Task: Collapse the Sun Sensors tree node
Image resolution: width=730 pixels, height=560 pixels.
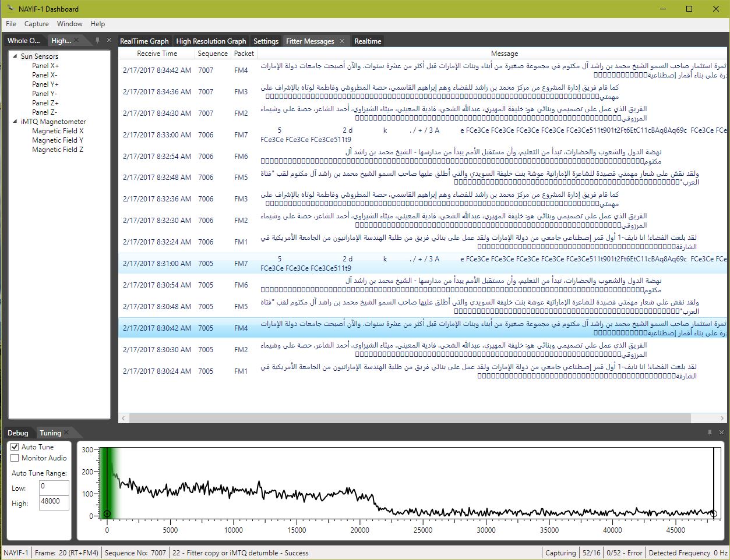Action: pyautogui.click(x=15, y=56)
